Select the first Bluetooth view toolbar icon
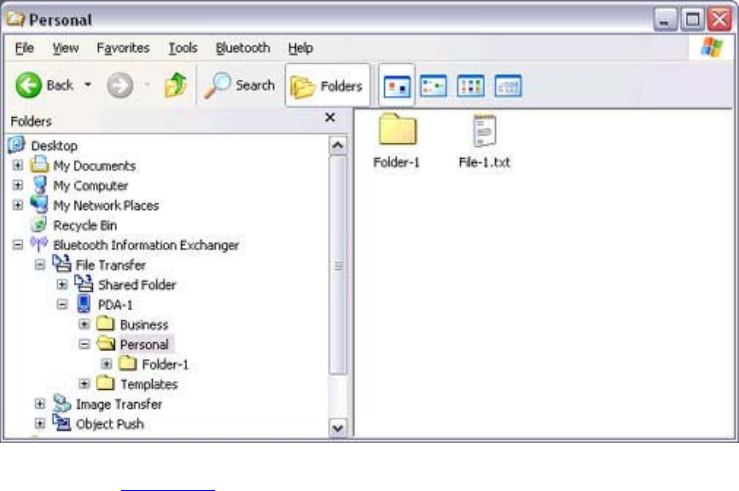 397,86
